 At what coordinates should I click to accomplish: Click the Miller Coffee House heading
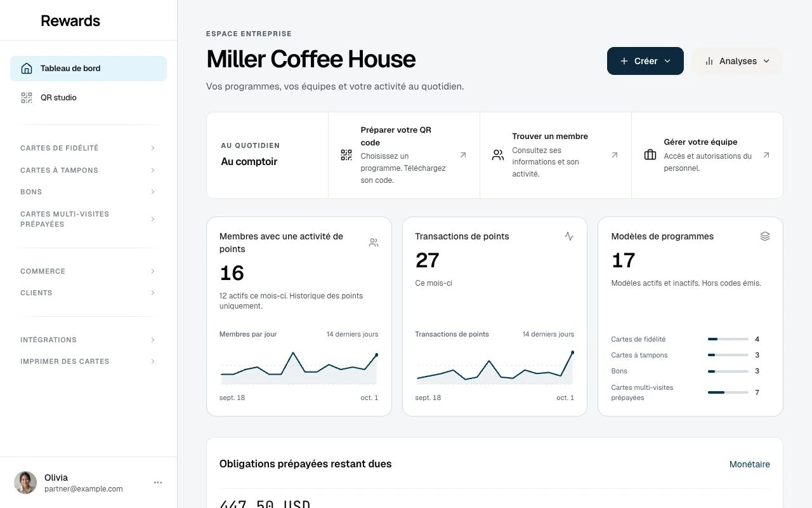[x=311, y=59]
